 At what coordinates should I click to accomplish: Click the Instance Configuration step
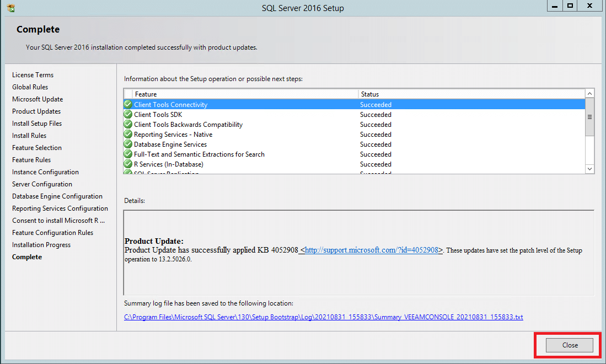45,172
